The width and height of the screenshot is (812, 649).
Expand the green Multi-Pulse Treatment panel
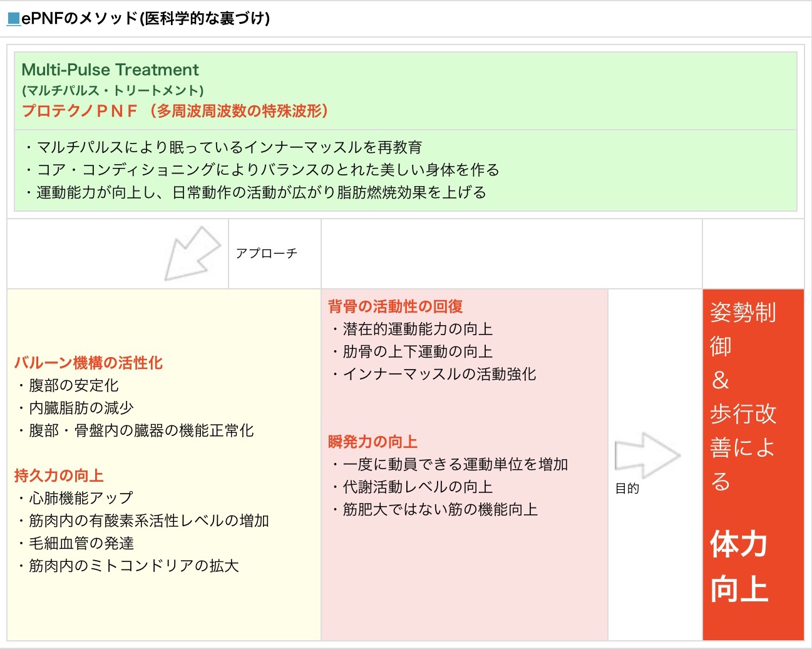pos(406,90)
